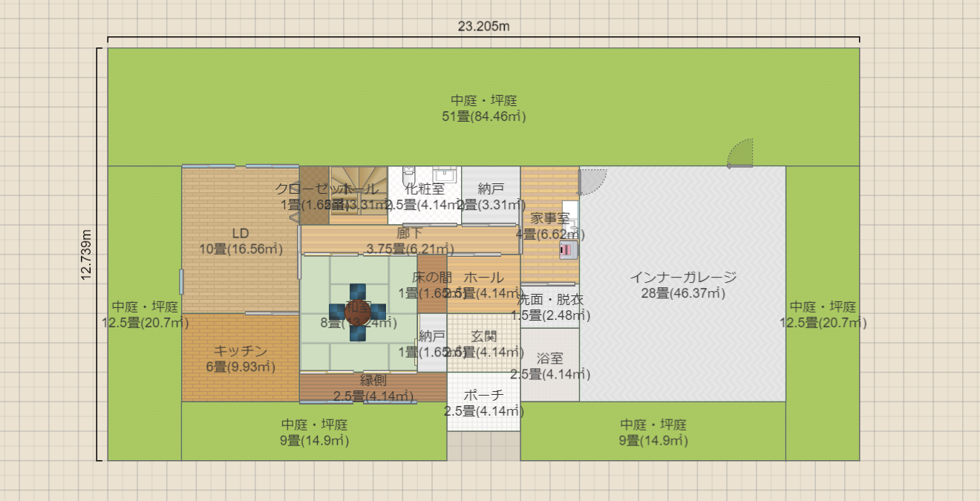Click the 12.739m height dimension label
Viewport: 980px width, 501px height.
coord(87,255)
